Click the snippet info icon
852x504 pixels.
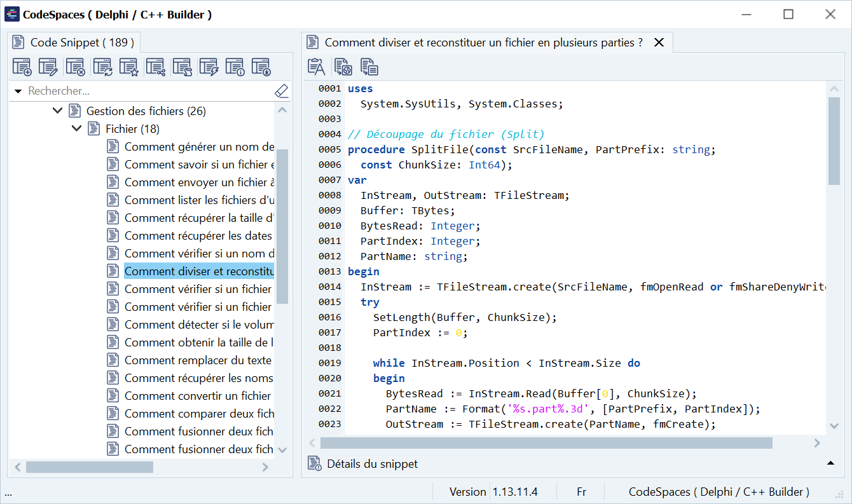[x=235, y=67]
